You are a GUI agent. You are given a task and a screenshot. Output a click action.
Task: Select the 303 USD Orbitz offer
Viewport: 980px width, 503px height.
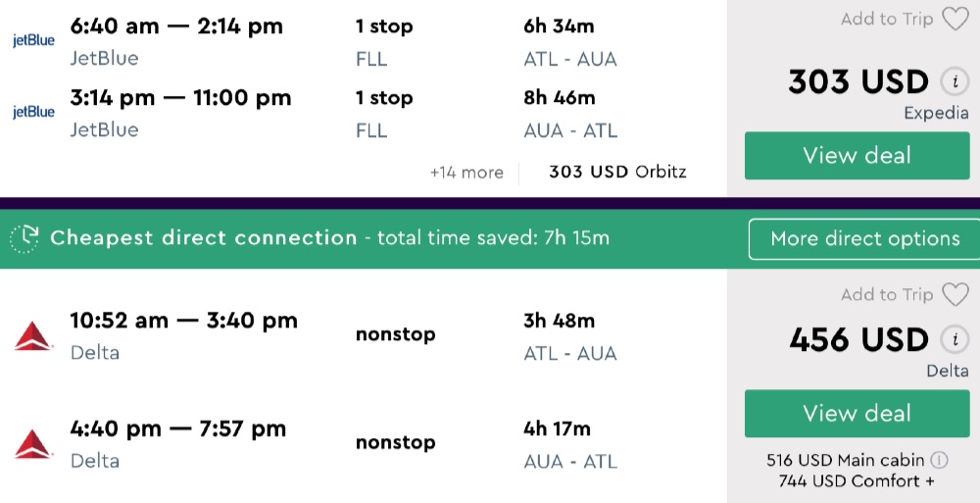[617, 173]
